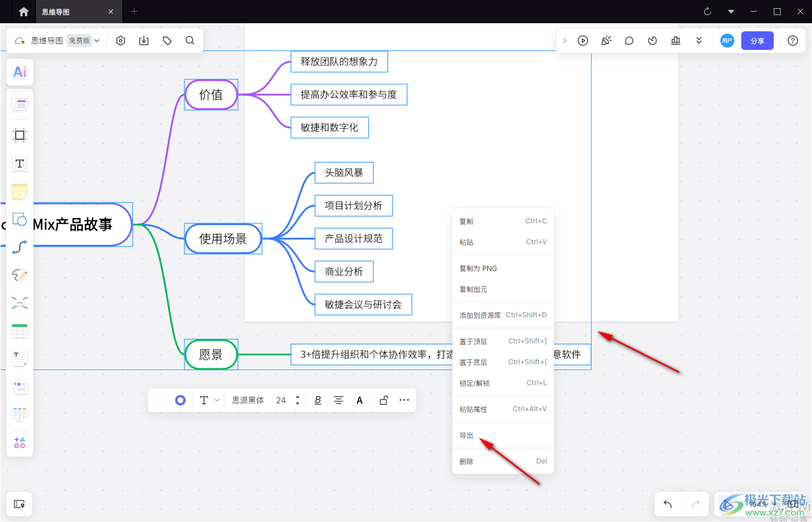Select the template panel icon in sidebar
The height and width of the screenshot is (522, 812).
pos(20,104)
